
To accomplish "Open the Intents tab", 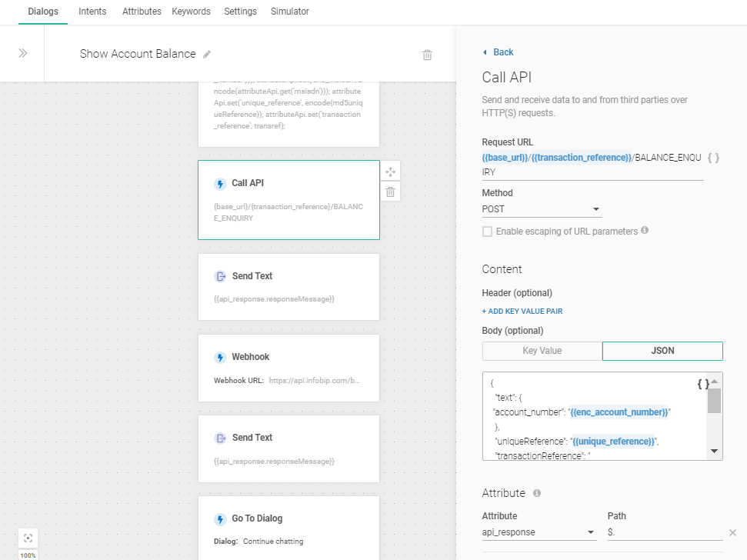I will pyautogui.click(x=92, y=12).
